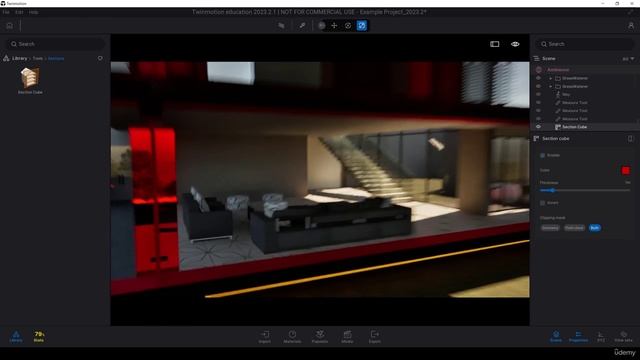Open the View sets tab
This screenshot has width=640, height=360.
coord(623,336)
